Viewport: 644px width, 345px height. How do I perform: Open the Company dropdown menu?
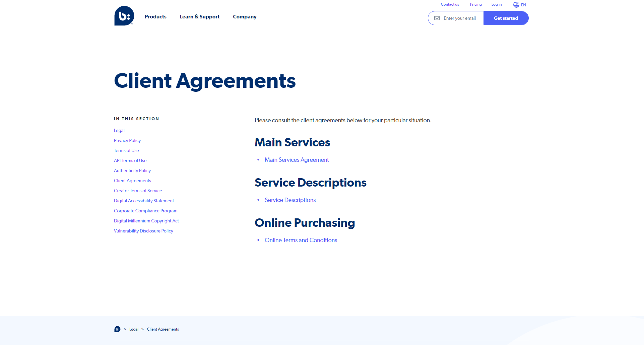[x=245, y=17]
